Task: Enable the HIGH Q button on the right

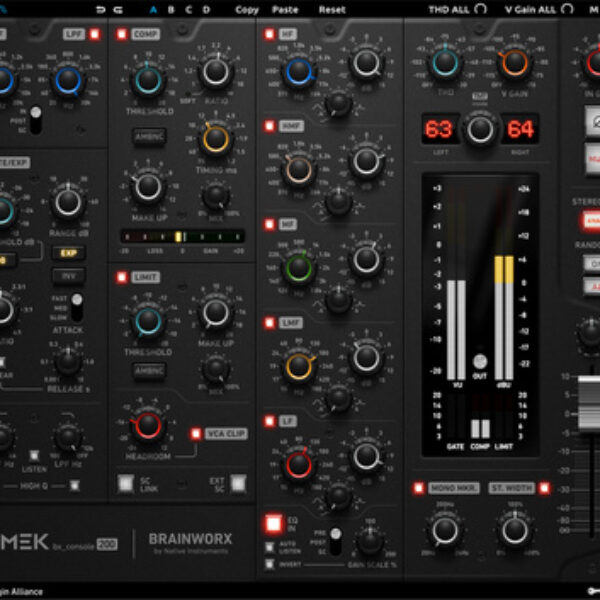Action: pyautogui.click(x=74, y=486)
